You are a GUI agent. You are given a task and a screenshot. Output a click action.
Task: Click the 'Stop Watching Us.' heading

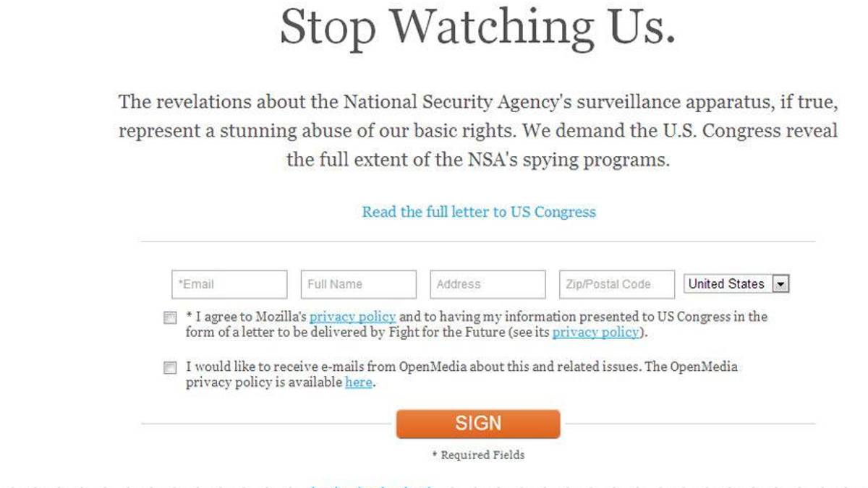click(477, 29)
